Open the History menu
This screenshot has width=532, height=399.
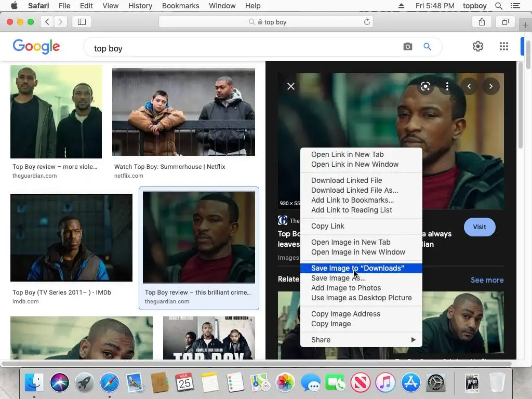coord(140,6)
